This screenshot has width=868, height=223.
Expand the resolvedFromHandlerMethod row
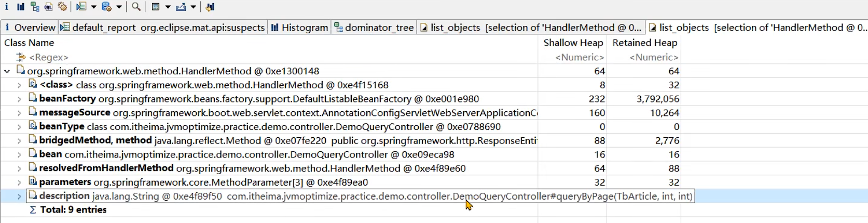19,168
